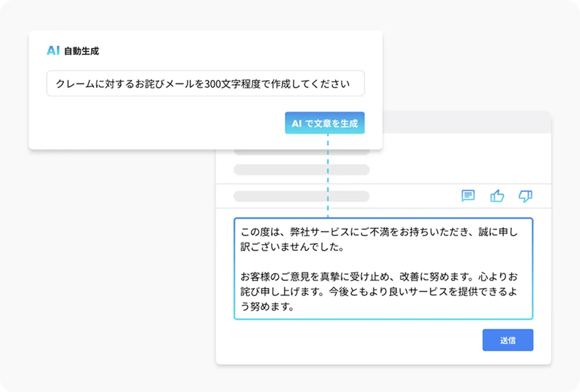Click the thumbs up icon

[x=497, y=196]
